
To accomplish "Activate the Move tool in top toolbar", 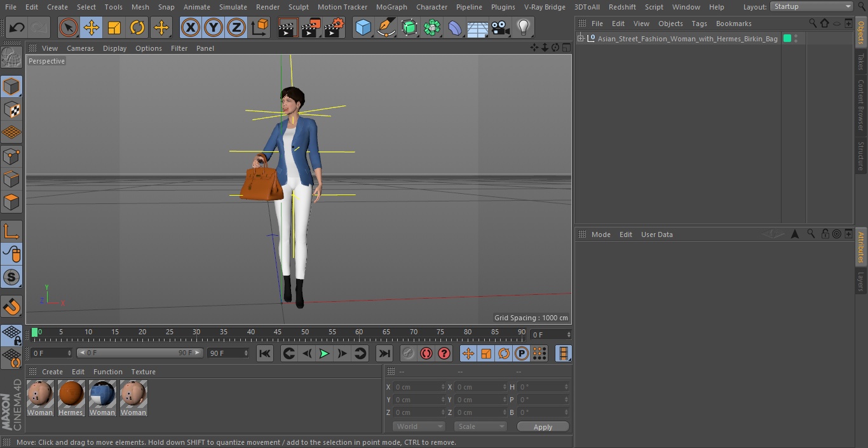I will (92, 27).
